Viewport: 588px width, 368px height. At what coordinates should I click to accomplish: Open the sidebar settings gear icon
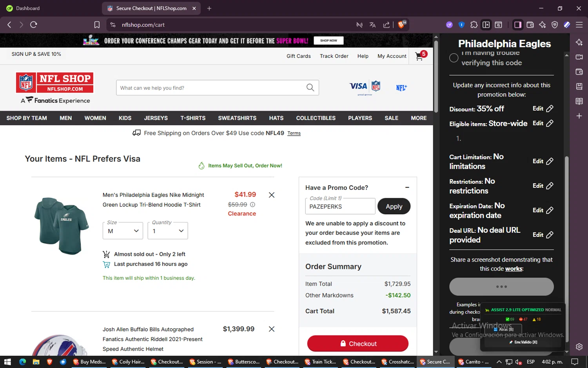click(x=579, y=347)
